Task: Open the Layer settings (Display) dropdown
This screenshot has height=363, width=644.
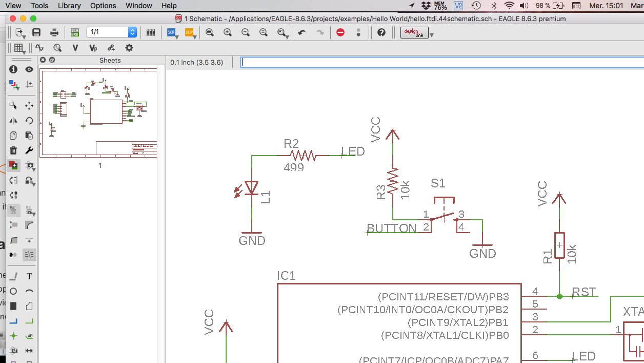Action: (x=14, y=84)
